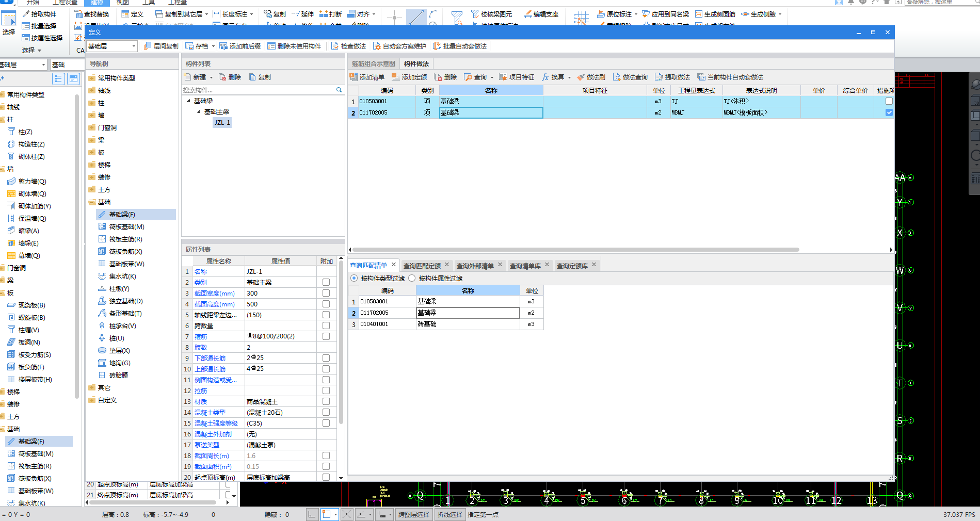Click 跨图层选择 button in status bar
Image resolution: width=980 pixels, height=521 pixels.
[414, 514]
